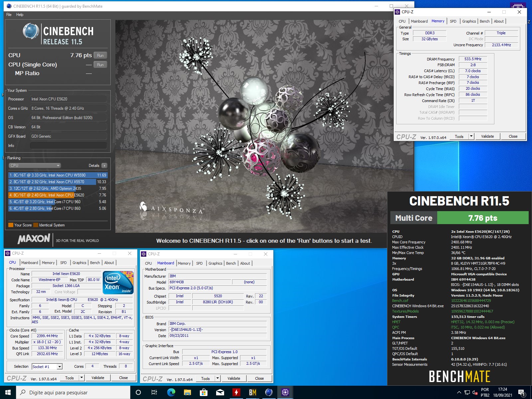Image resolution: width=532 pixels, height=399 pixels.
Task: Click Close button in Mainboard CPU-Z window
Action: [259, 378]
